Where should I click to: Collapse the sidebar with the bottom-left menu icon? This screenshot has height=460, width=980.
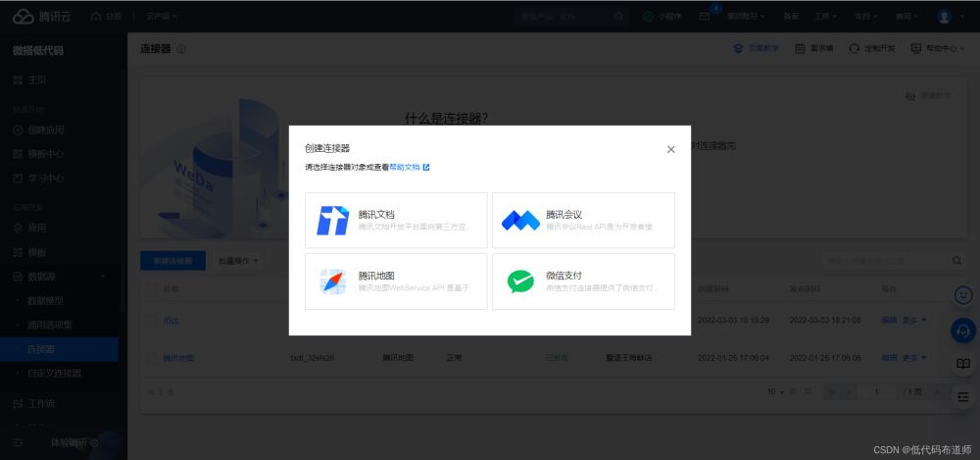click(x=18, y=442)
